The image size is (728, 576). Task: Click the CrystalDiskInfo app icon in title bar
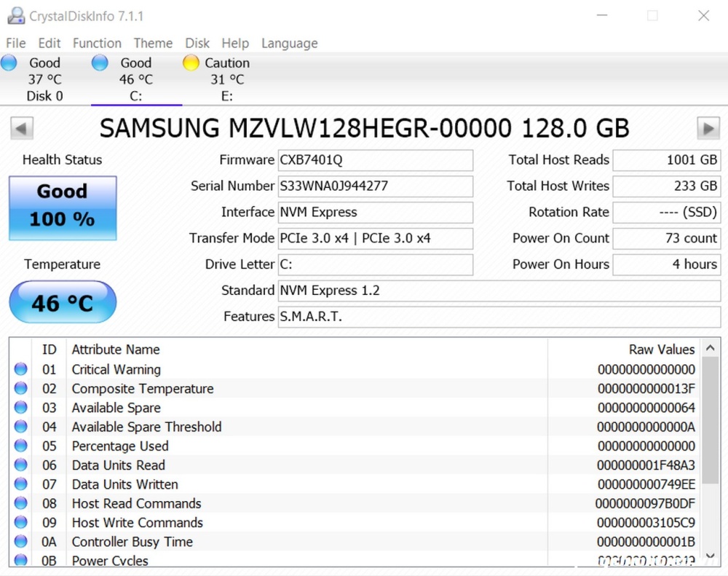[16, 16]
